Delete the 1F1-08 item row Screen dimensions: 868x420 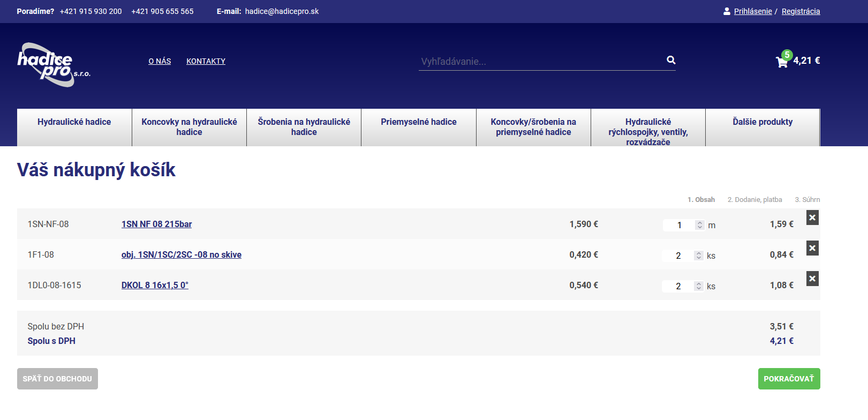(812, 248)
